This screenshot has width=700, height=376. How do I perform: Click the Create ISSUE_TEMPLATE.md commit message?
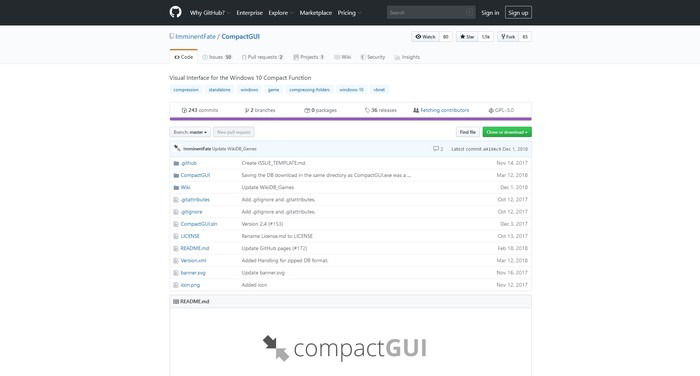pos(274,163)
